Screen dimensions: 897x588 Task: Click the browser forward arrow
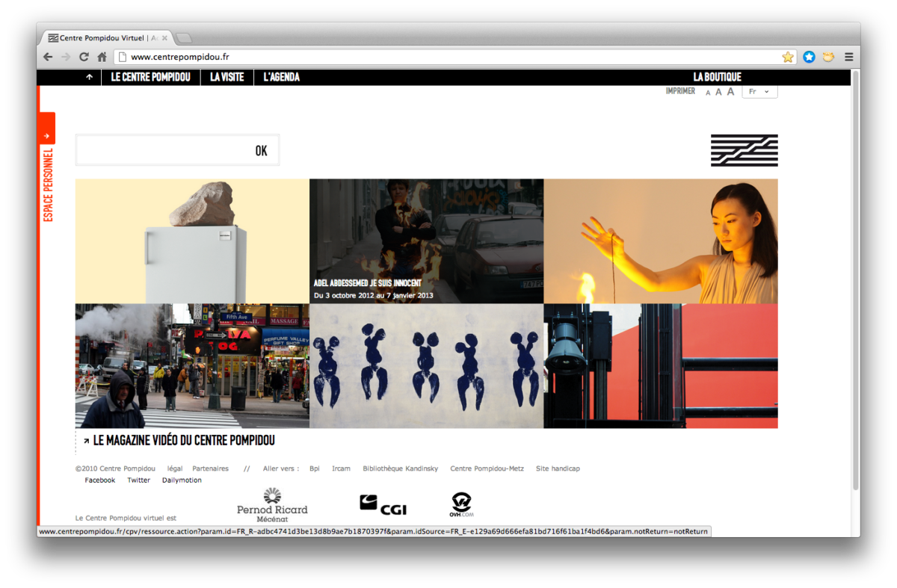(x=66, y=57)
